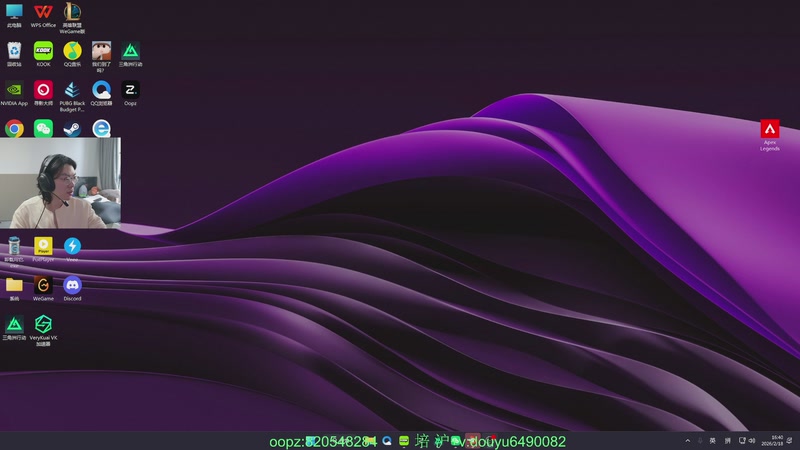Open This PC desktop icon

coord(14,15)
